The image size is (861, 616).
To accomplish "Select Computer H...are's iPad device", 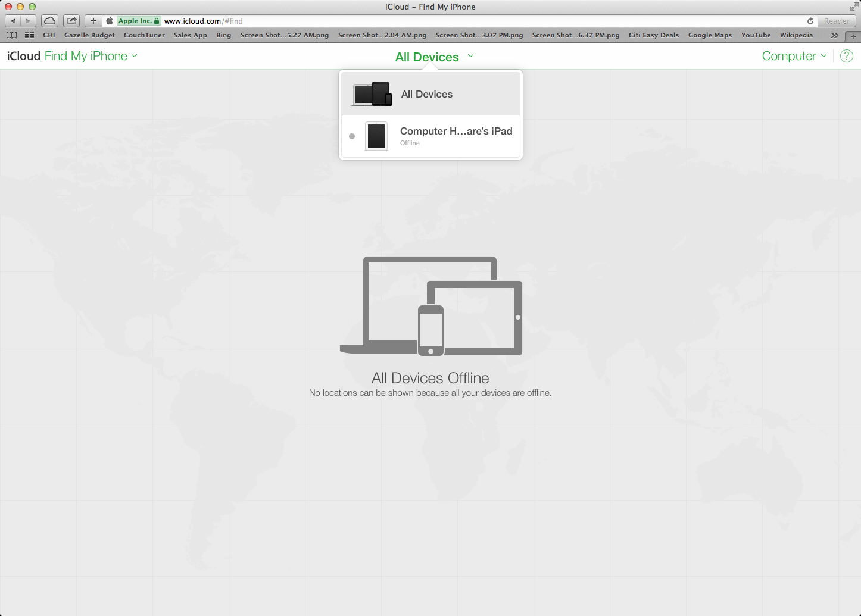I will click(430, 136).
